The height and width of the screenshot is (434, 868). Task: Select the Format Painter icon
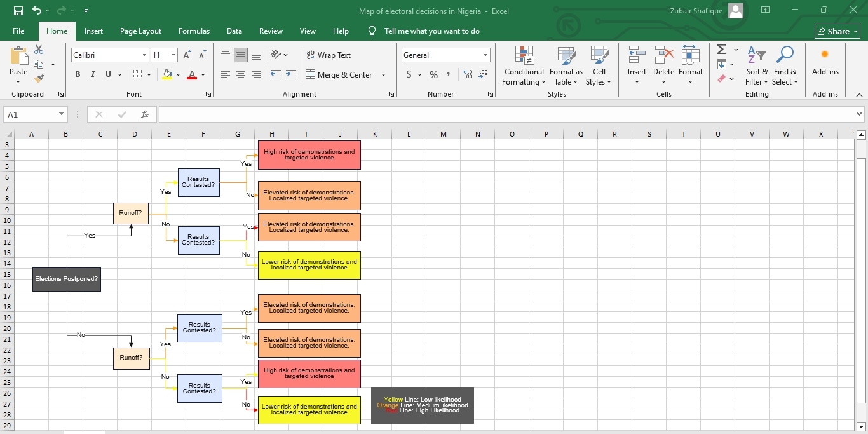(38, 78)
